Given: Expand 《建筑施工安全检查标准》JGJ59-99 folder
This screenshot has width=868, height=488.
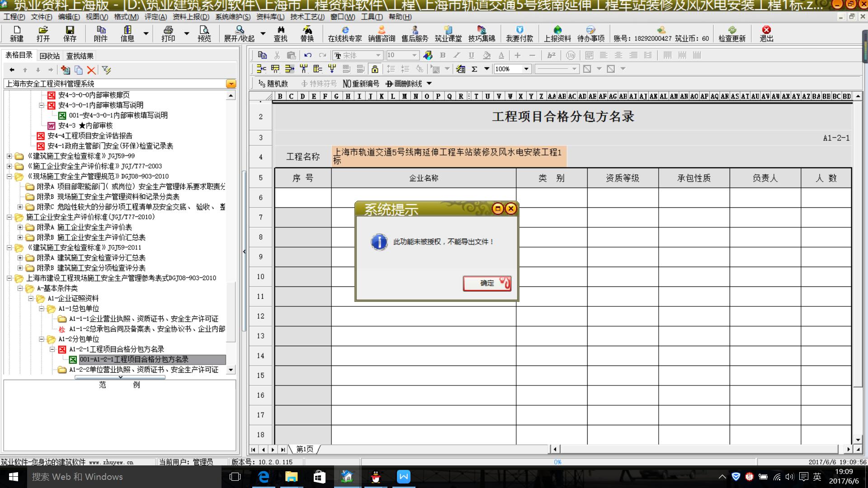Looking at the screenshot, I should 9,156.
